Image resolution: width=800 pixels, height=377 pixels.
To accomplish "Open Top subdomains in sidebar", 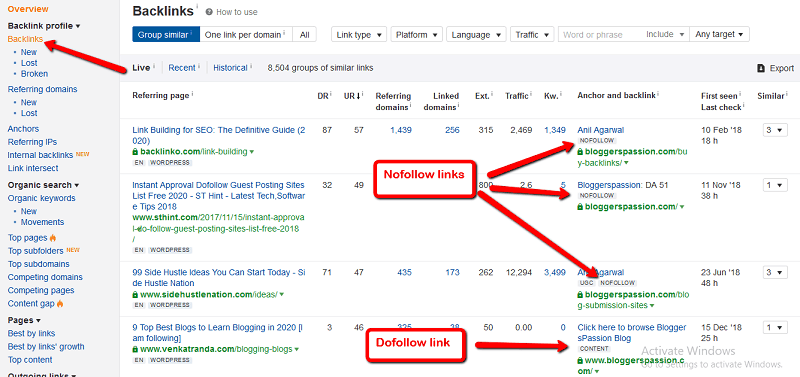I will (x=39, y=264).
